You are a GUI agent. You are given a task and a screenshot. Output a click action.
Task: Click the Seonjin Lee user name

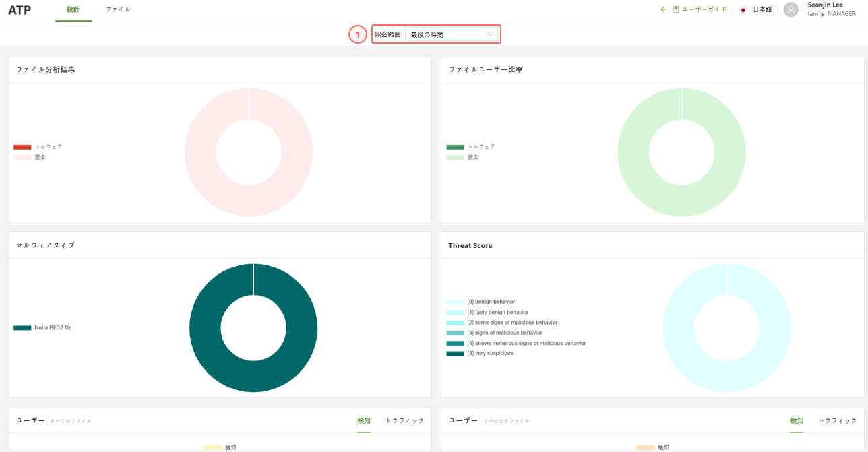click(825, 5)
